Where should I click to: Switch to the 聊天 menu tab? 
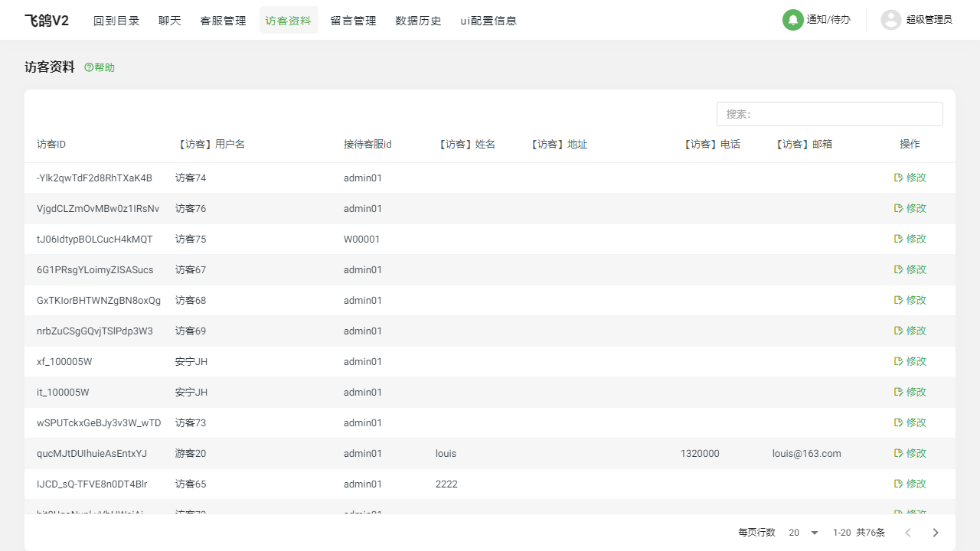click(170, 21)
